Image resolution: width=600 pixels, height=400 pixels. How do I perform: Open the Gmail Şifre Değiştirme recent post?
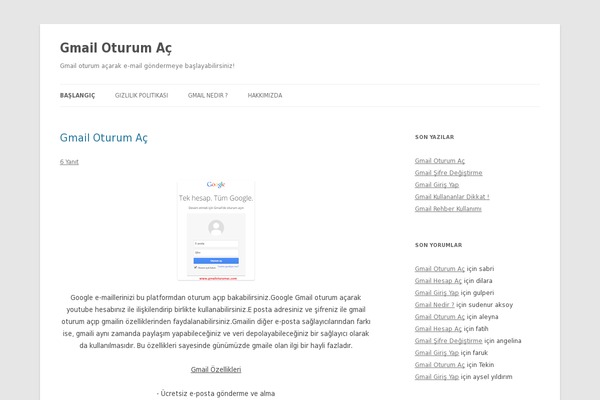448,173
